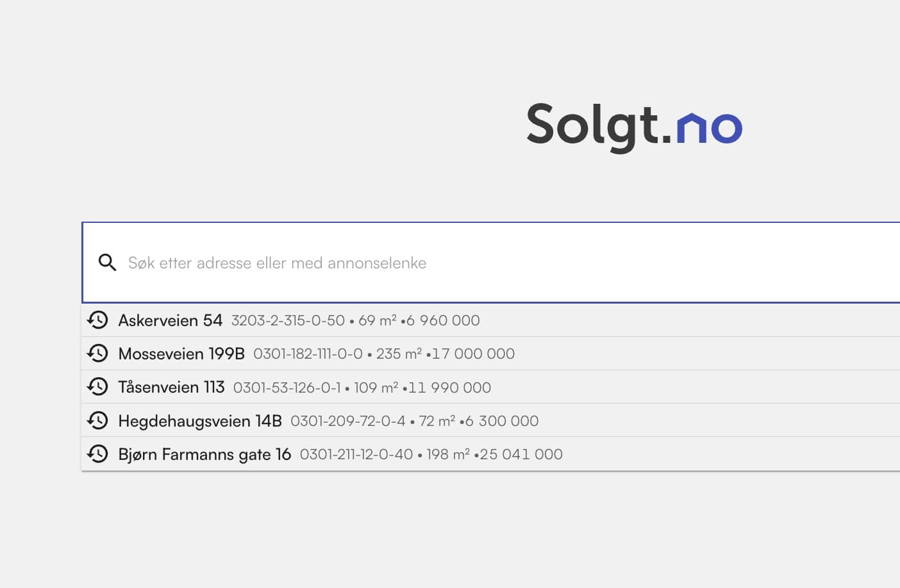The image size is (900, 588).
Task: Click the Solgt.no logo
Action: tap(633, 126)
